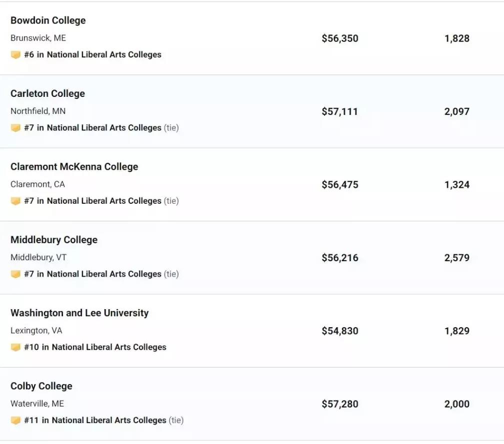Image resolution: width=504 pixels, height=444 pixels.
Task: Open the Colby College profile link
Action: coord(41,386)
